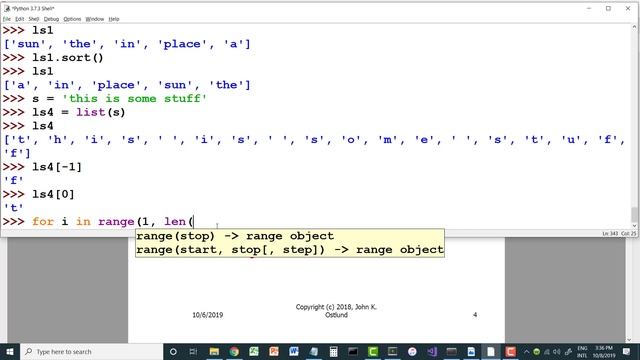Click slide number 4 in background document

475,315
